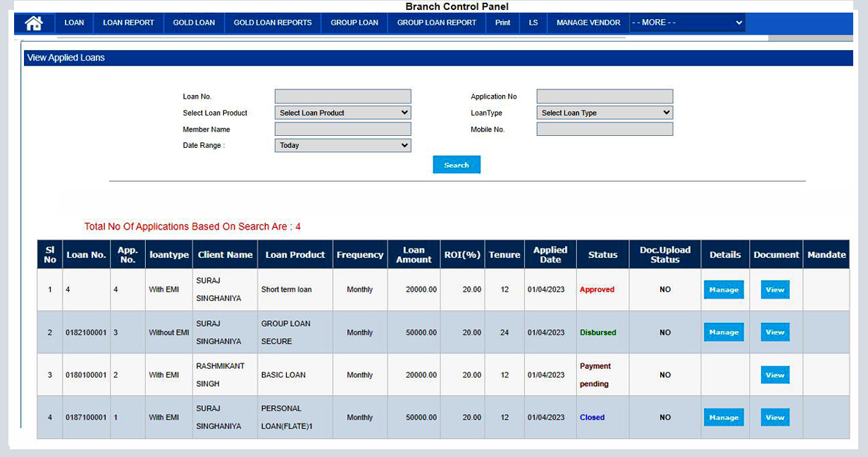Open the GOLD LOAN menu item

point(194,22)
